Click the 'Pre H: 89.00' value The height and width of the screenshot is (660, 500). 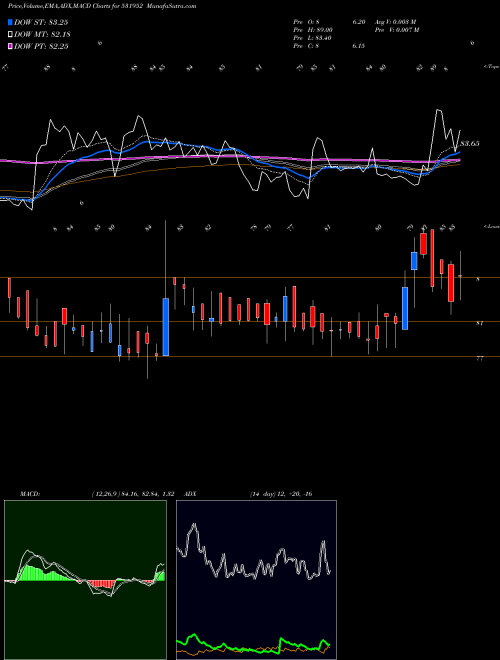coord(313,30)
